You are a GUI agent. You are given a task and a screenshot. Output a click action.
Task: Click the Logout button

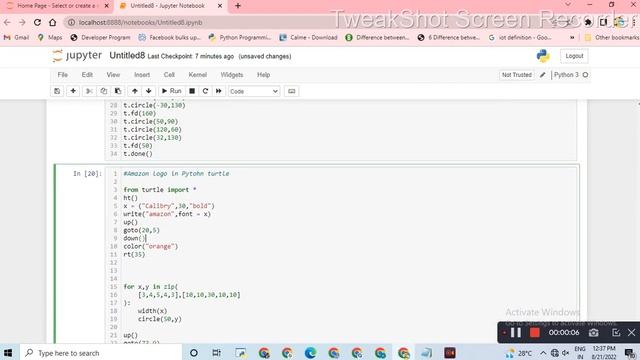(x=574, y=56)
